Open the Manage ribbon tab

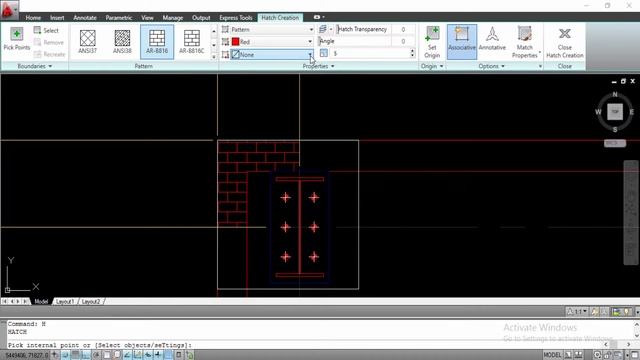click(173, 18)
